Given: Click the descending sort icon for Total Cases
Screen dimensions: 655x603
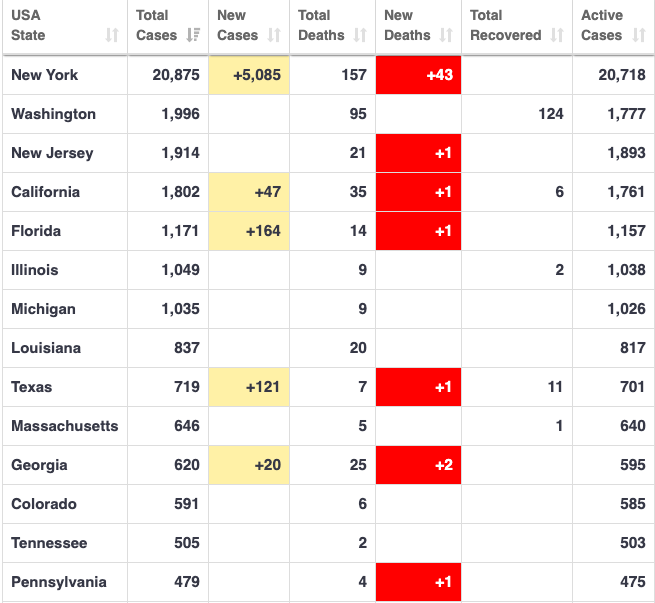Looking at the screenshot, I should pos(194,35).
